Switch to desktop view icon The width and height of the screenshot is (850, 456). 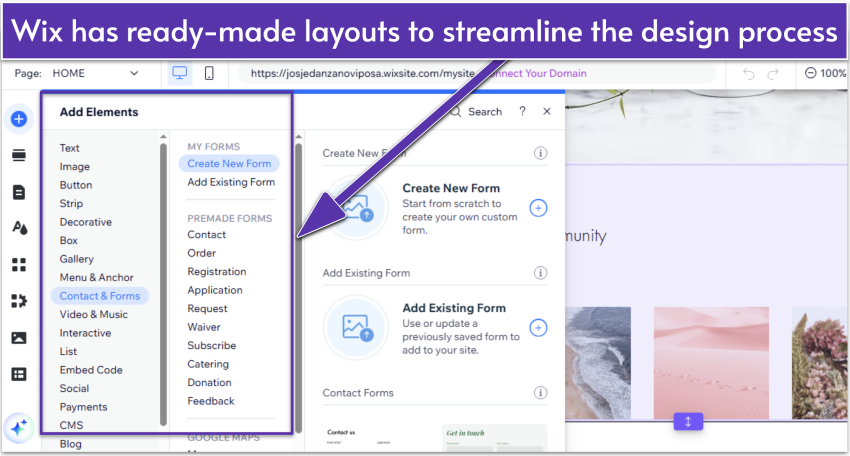pos(179,73)
